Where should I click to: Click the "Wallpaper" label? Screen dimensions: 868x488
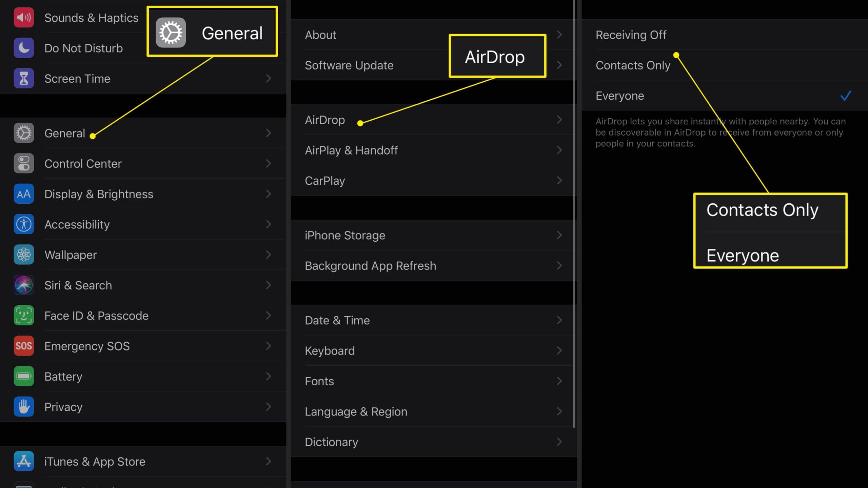[x=71, y=255]
